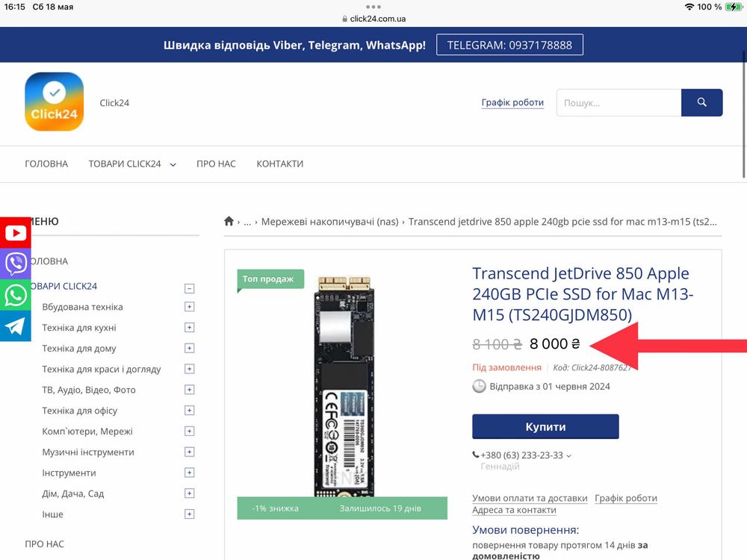
Task: Click the Click24 logo image
Action: (x=55, y=102)
